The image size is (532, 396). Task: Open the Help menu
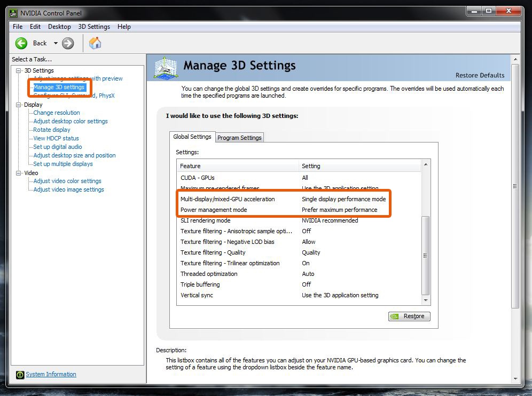pos(124,27)
